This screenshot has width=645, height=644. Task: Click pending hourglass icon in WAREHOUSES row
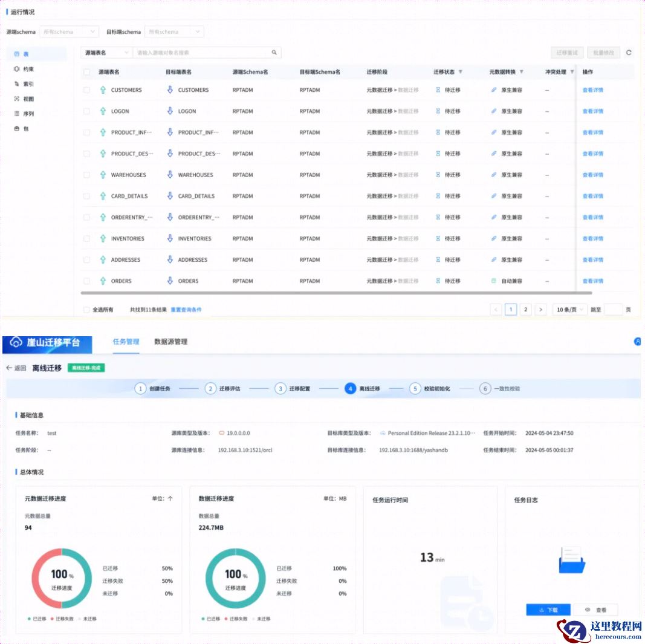(438, 175)
